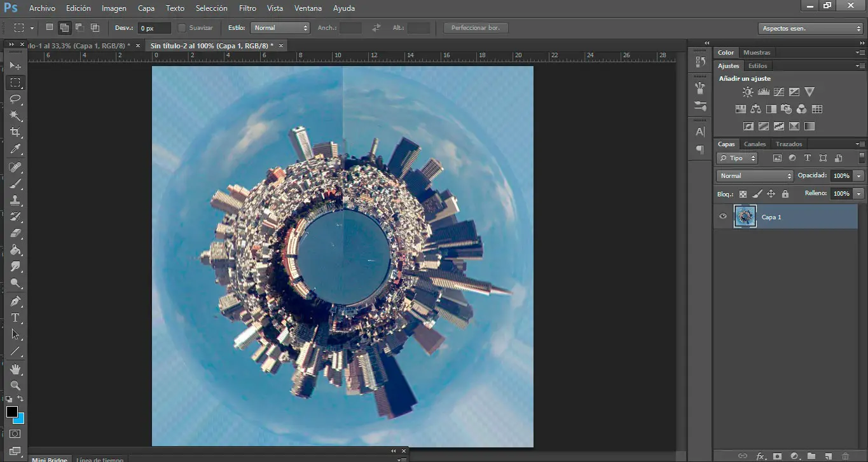
Task: Click the Desv. feather input field
Action: click(x=155, y=28)
